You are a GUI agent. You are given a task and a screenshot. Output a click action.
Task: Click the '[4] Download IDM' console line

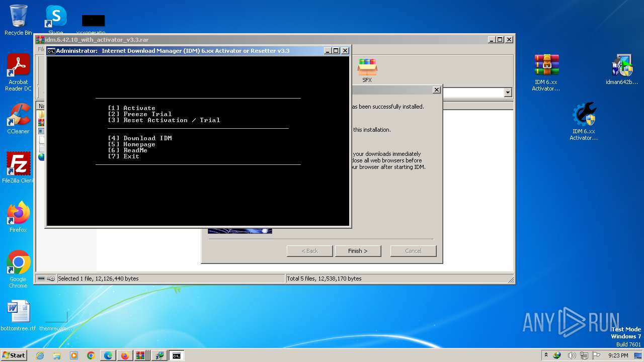tap(139, 138)
